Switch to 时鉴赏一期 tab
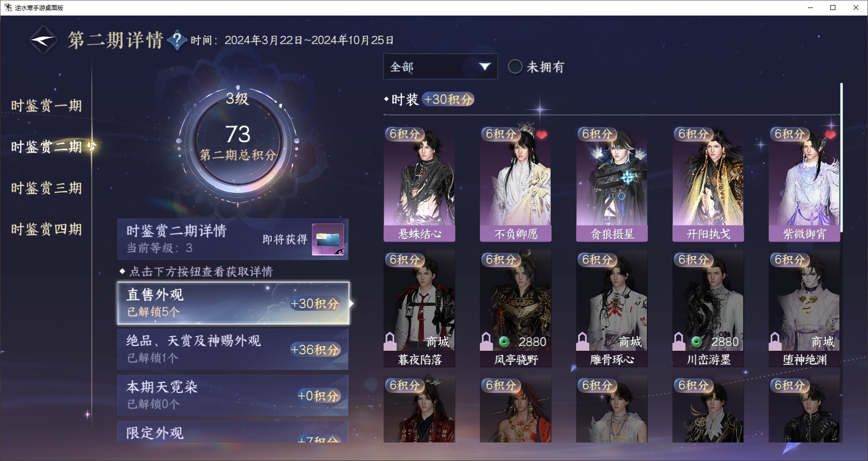Screen dimensions: 868x461 [46, 106]
